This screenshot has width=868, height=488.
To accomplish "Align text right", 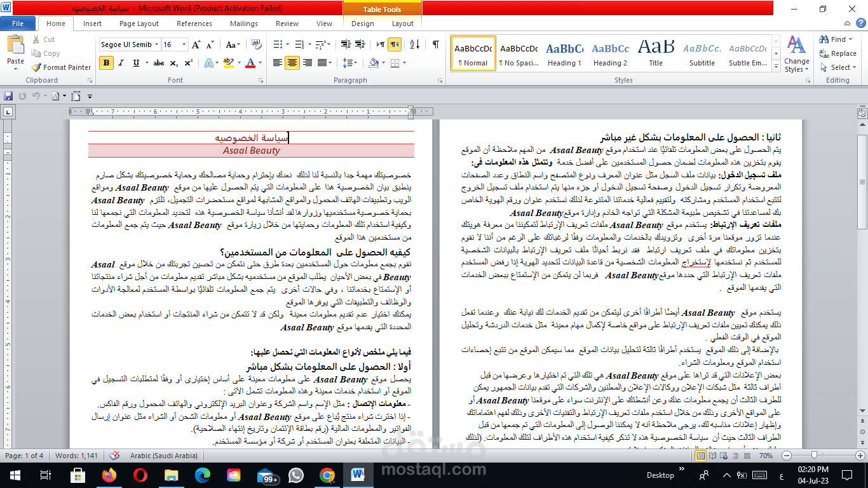I will [307, 63].
